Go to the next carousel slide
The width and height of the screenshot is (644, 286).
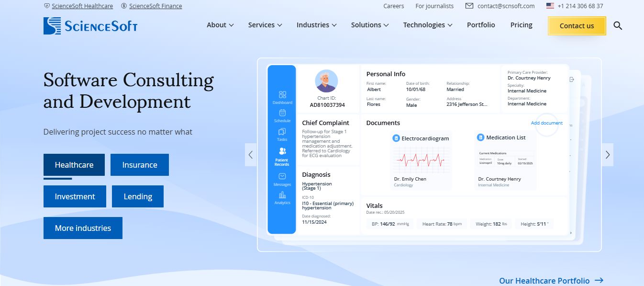point(607,155)
